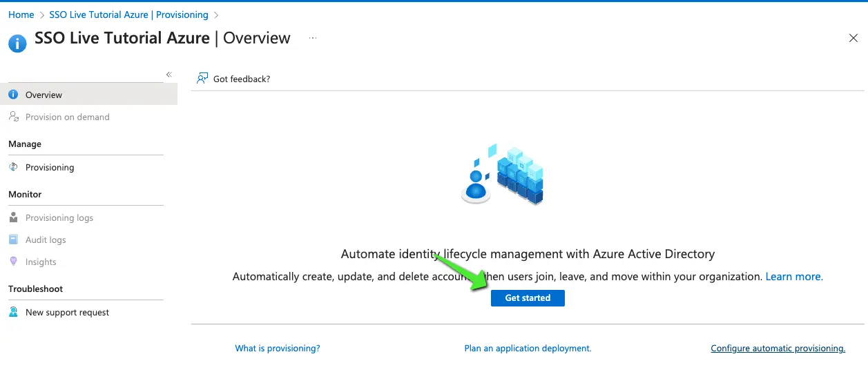The width and height of the screenshot is (868, 381).
Task: Open the ellipsis more options menu
Action: 313,39
